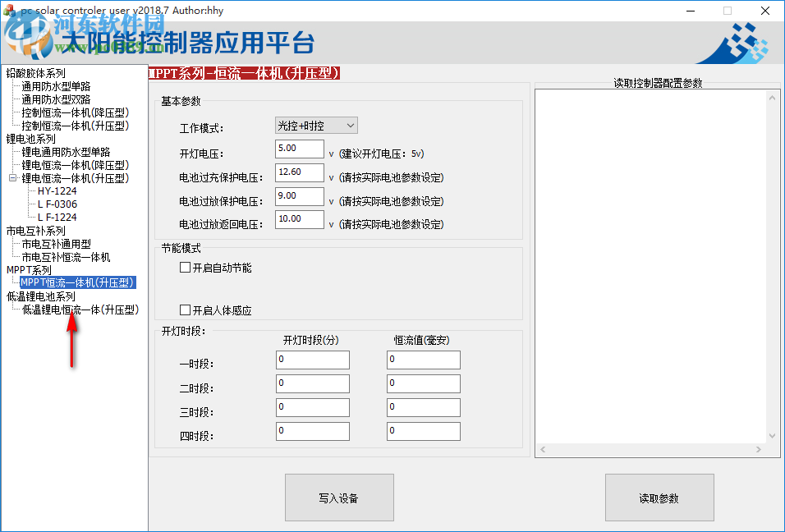
Task: Click the scroll-left arrow of parameters box
Action: coord(543,449)
